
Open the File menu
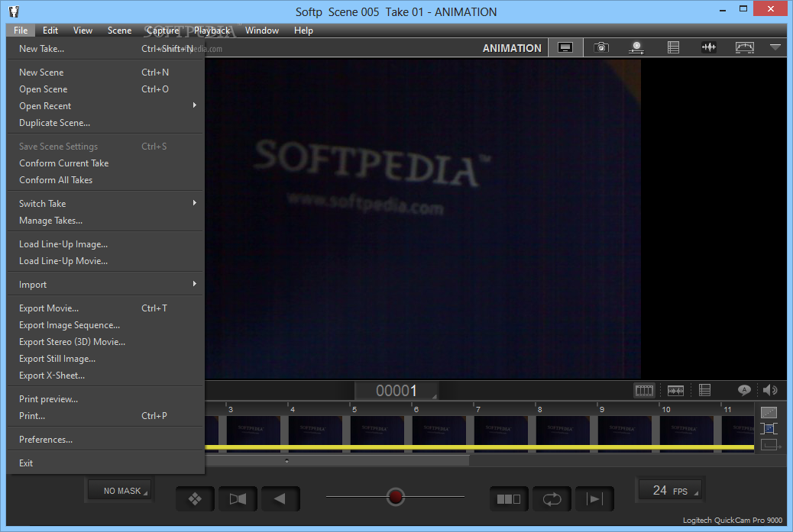click(x=21, y=31)
